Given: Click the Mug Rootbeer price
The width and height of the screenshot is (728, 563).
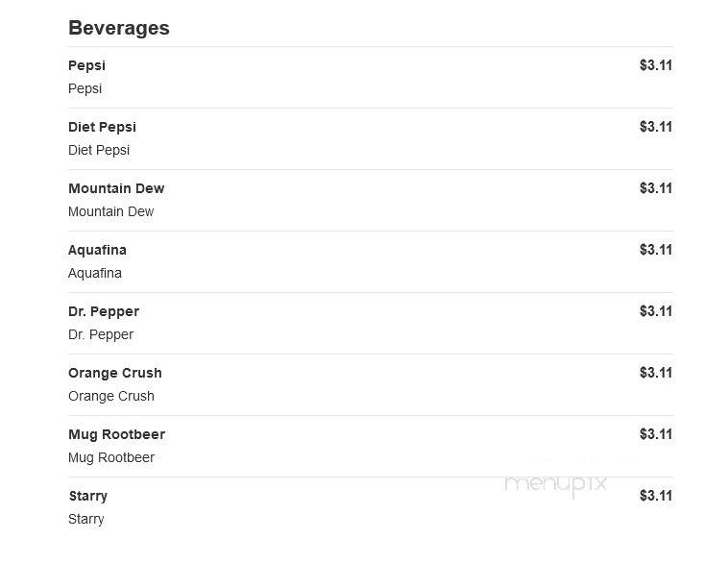Looking at the screenshot, I should click(x=656, y=434).
